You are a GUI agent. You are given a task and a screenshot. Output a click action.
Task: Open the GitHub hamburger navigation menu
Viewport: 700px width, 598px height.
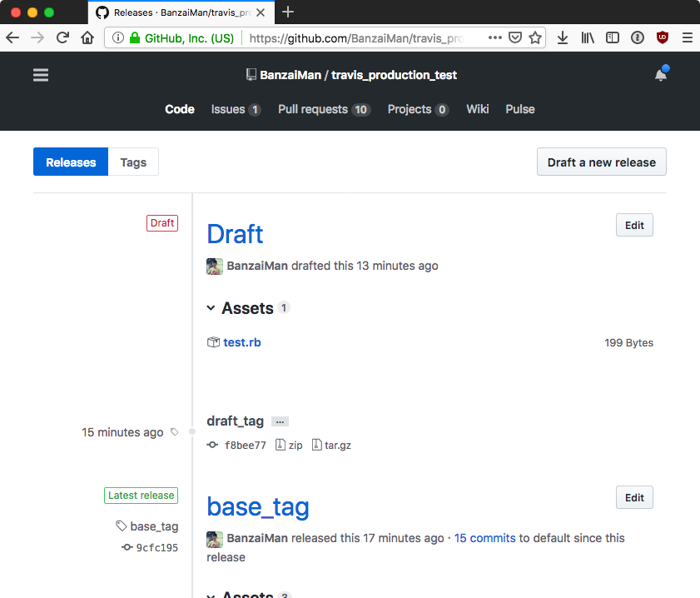tap(40, 75)
